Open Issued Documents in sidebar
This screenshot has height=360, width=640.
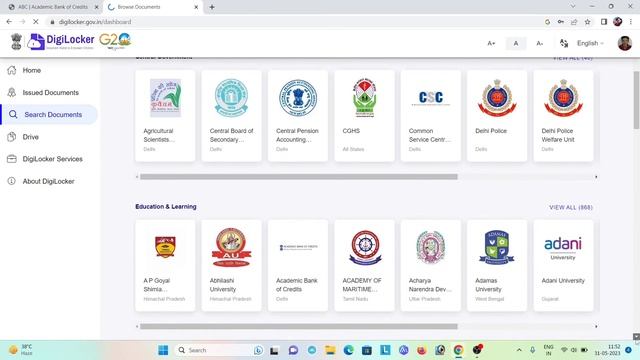click(x=43, y=93)
